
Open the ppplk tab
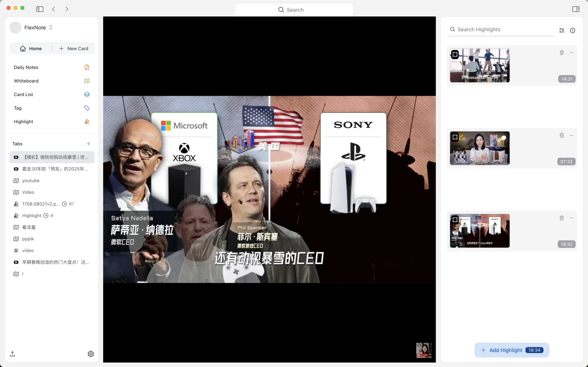(52, 239)
